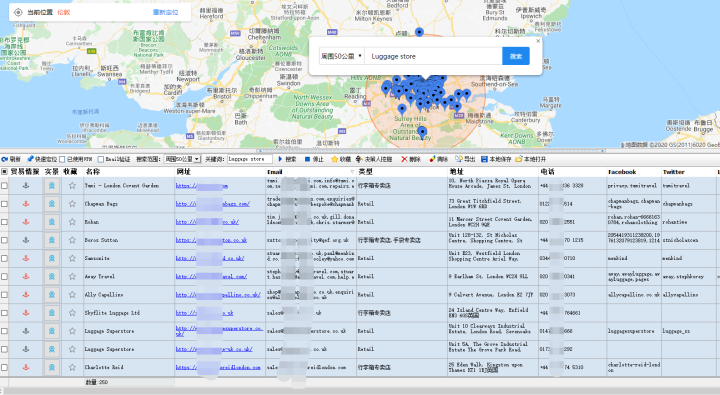Screen dimensions: 720x395
Task: Expand the 搜索范围 dropdown in toolbar
Action: click(182, 159)
